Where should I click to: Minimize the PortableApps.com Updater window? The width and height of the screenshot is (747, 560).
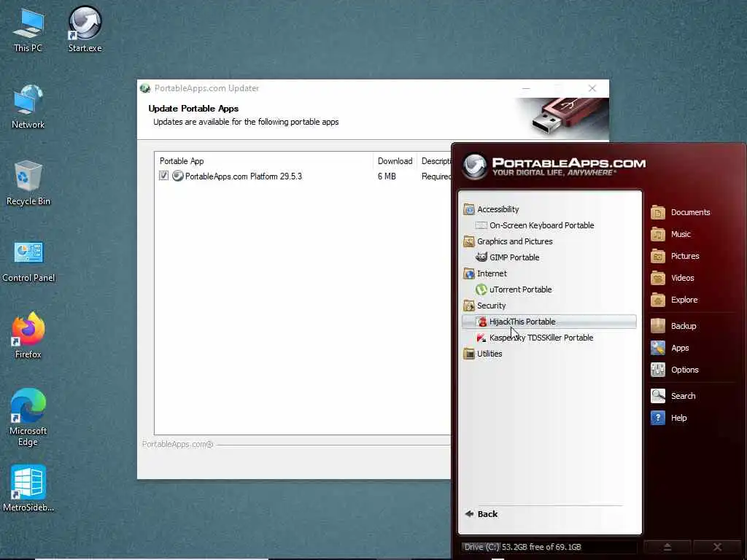[x=526, y=88]
